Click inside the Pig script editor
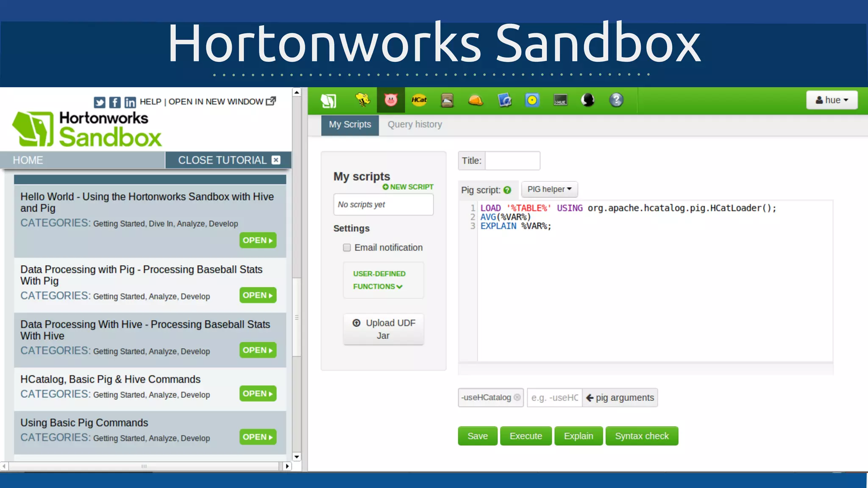868x488 pixels. click(x=655, y=280)
